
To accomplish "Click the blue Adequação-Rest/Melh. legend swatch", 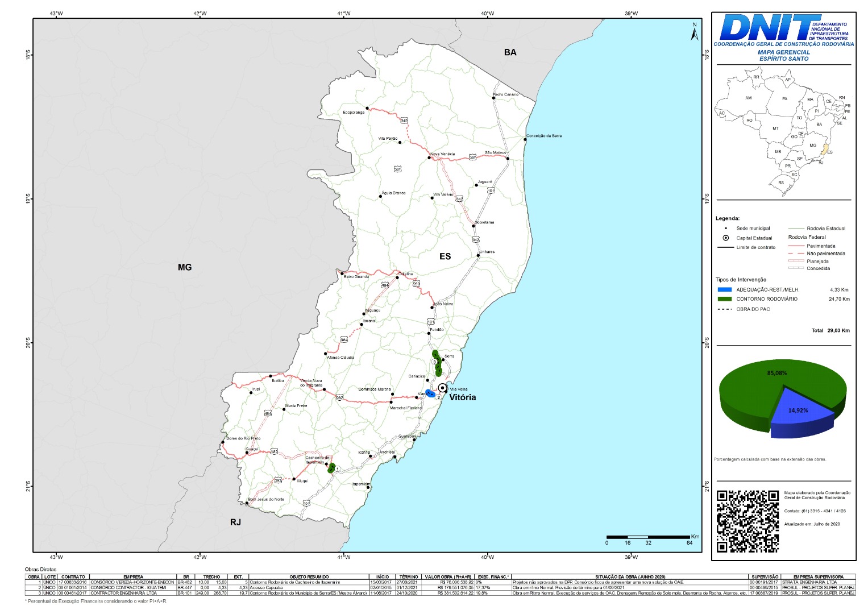I will 725,290.
